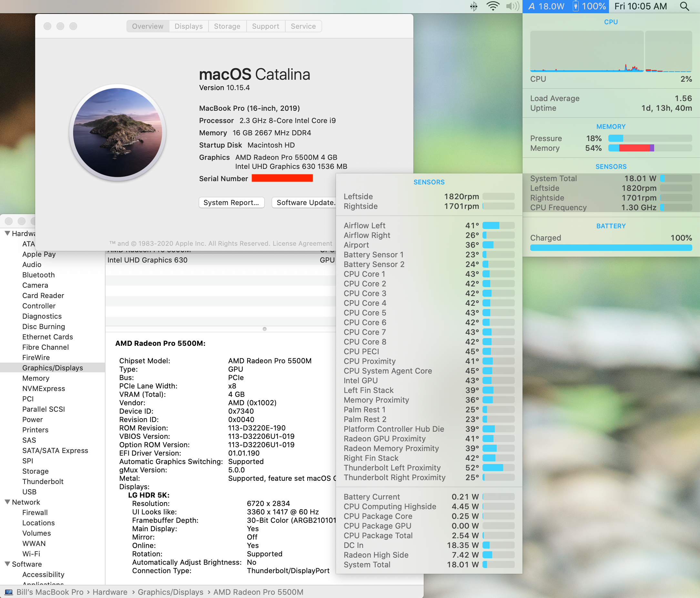
Task: Collapse the Hardware tree section
Action: click(7, 233)
